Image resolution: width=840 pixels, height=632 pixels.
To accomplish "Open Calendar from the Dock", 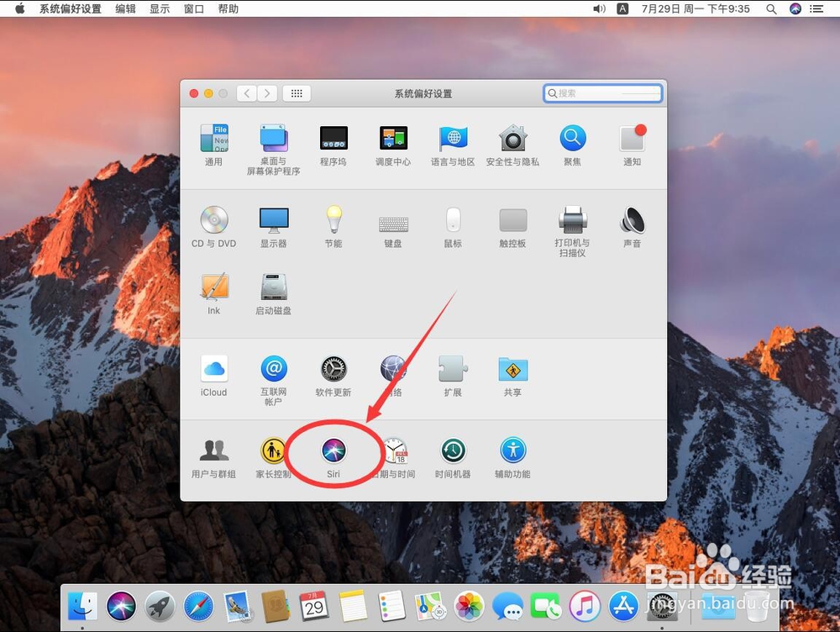I will (x=314, y=606).
